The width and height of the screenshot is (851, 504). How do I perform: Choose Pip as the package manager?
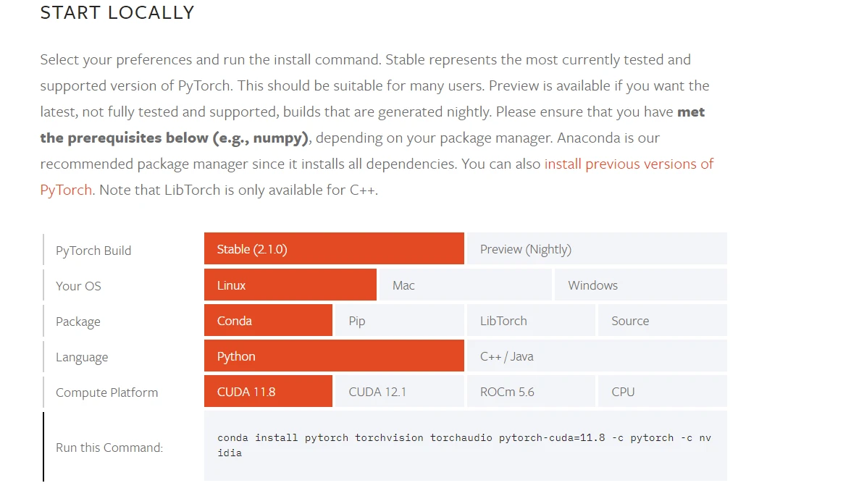[398, 321]
